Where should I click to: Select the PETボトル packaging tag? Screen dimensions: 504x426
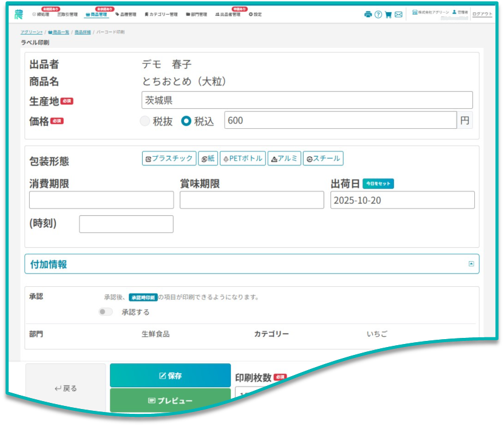point(243,159)
